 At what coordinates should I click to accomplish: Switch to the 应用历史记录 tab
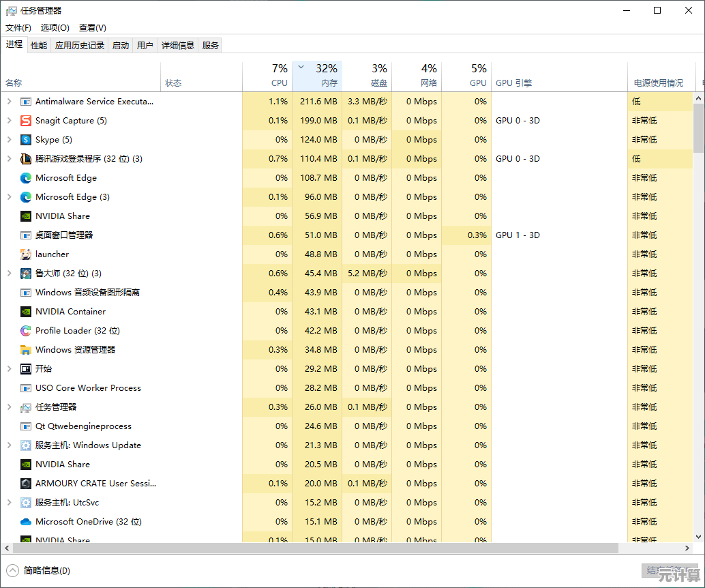click(80, 46)
